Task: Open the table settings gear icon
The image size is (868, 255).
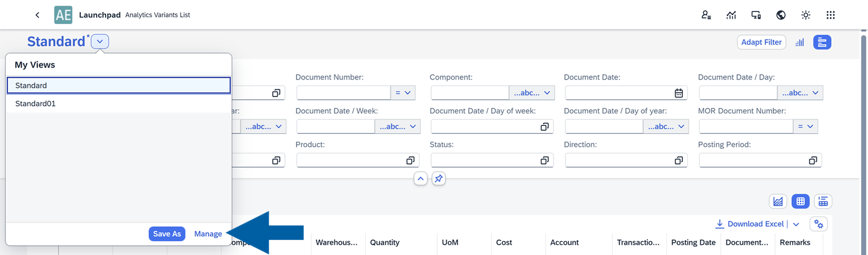Action: click(819, 224)
